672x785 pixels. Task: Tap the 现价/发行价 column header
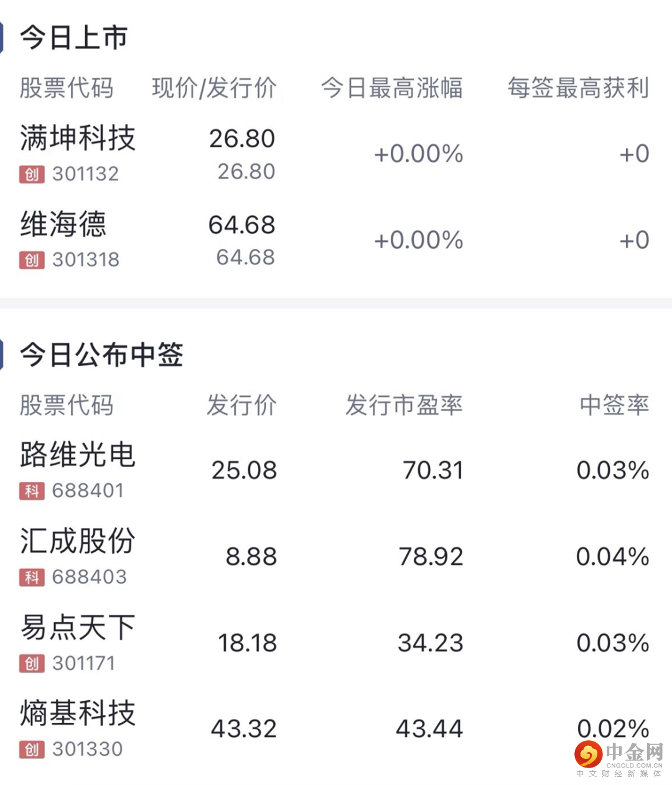click(x=214, y=88)
